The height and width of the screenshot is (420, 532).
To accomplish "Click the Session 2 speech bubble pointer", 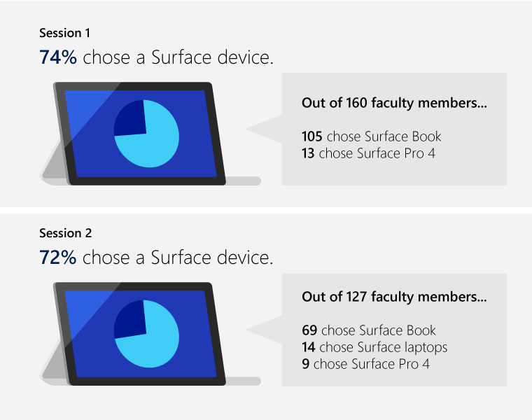I will [x=265, y=330].
